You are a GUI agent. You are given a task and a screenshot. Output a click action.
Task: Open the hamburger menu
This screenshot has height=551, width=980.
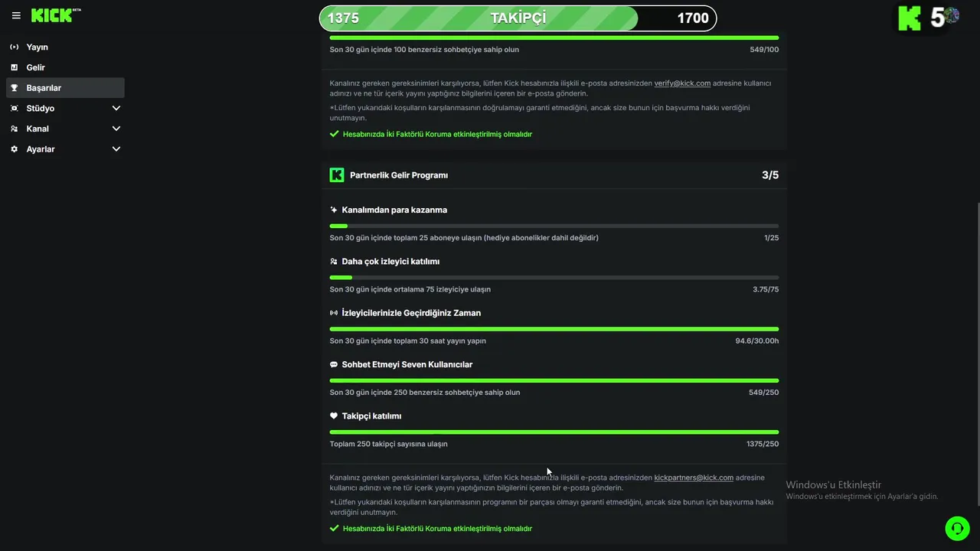[x=16, y=15]
